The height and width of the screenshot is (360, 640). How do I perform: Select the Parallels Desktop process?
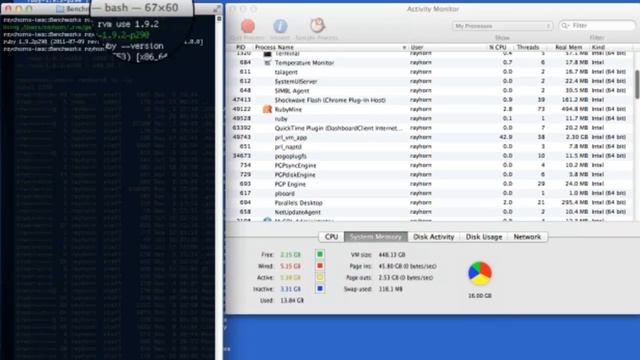298,203
